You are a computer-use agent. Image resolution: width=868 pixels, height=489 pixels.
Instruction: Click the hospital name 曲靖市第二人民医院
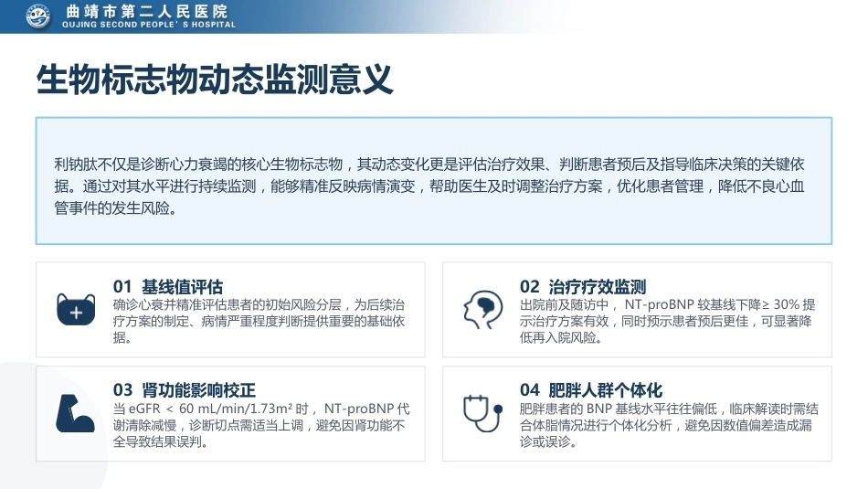[x=147, y=11]
